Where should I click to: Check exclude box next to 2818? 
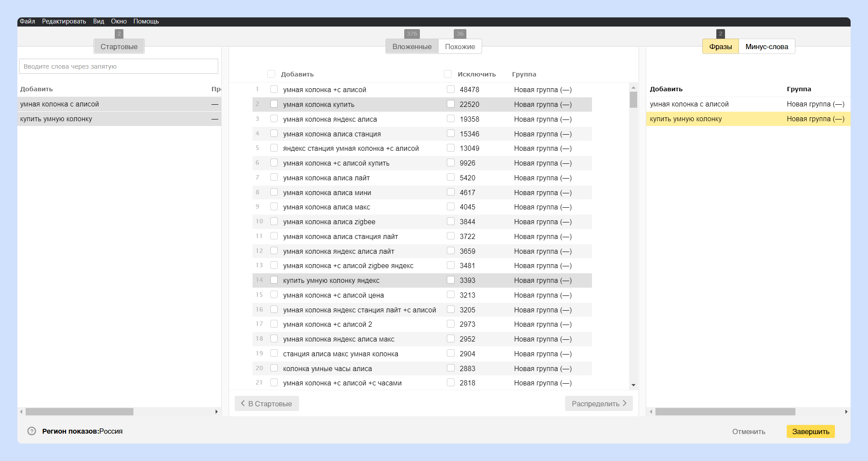click(451, 382)
